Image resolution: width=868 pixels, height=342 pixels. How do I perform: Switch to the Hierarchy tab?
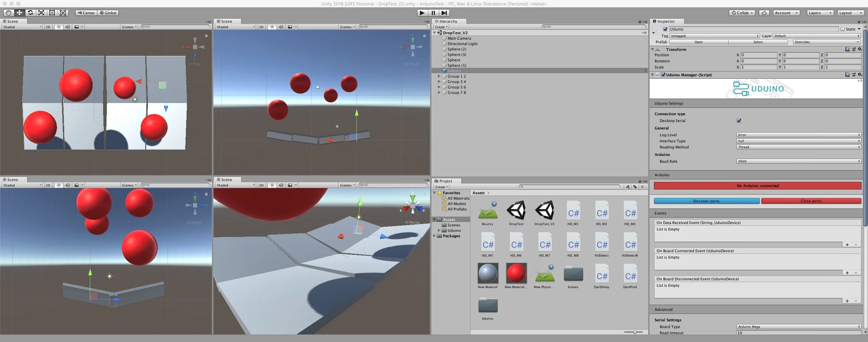(448, 22)
